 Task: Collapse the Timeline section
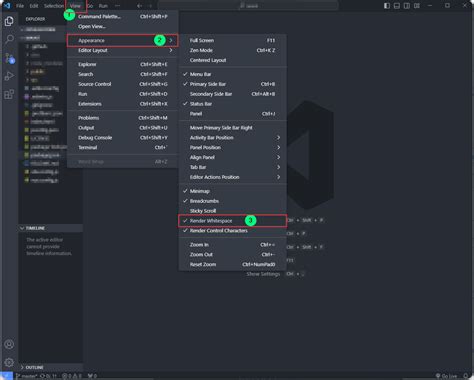tap(50, 228)
